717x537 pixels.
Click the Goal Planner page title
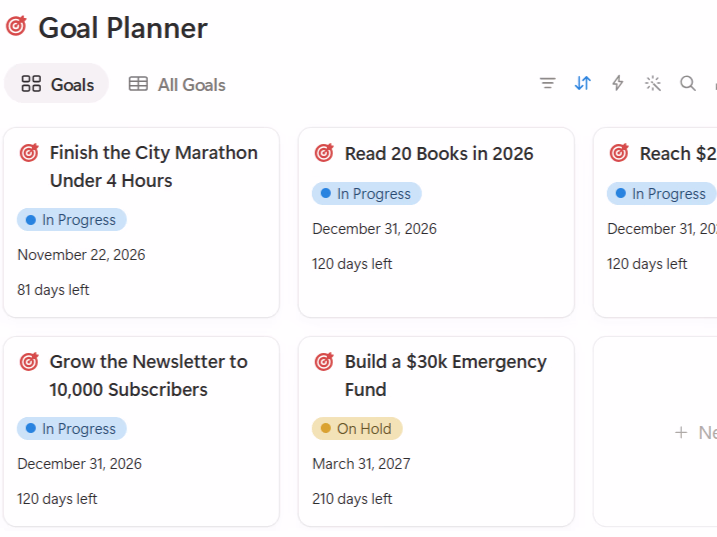123,28
